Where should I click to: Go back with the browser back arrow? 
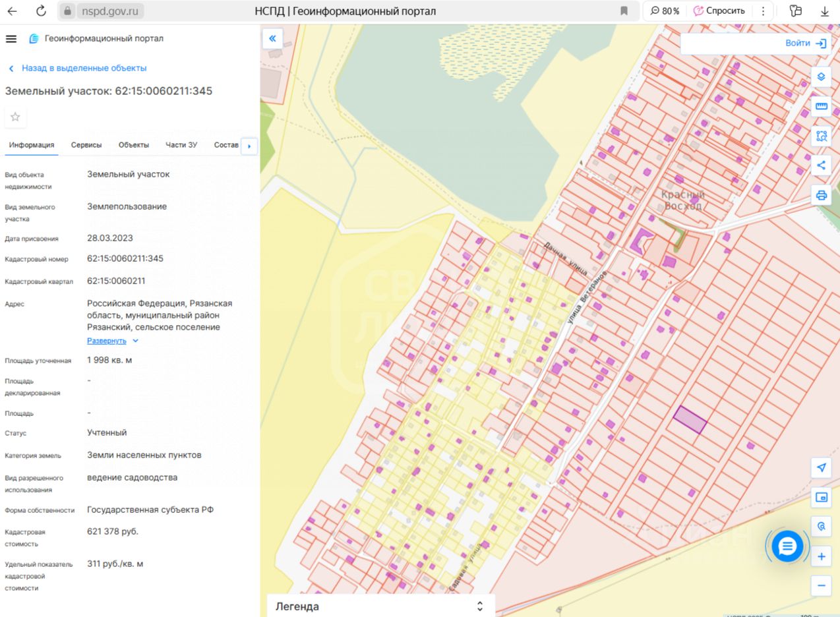coord(12,11)
